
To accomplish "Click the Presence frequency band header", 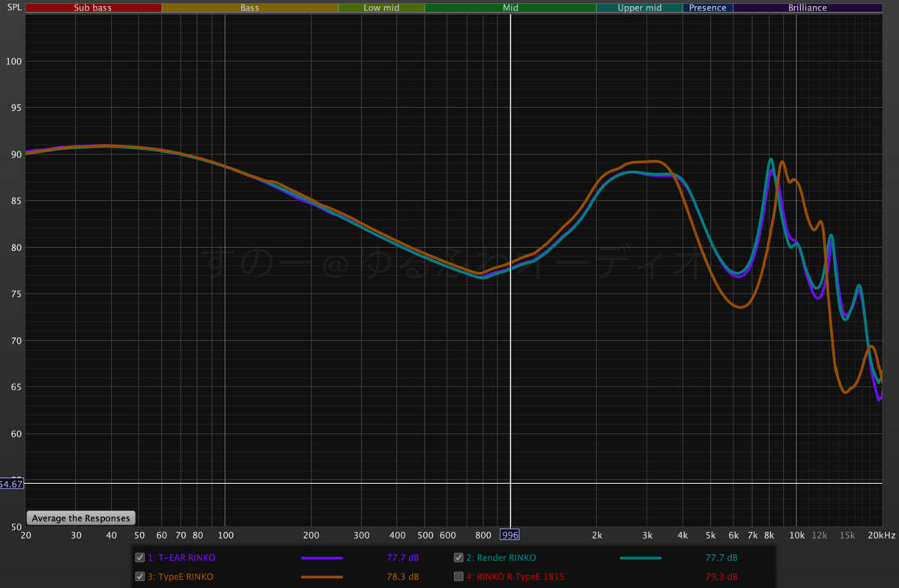I will click(708, 7).
